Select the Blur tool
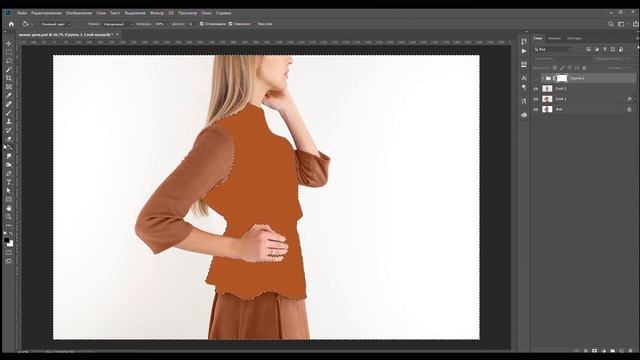This screenshot has width=640, height=360. tap(9, 156)
